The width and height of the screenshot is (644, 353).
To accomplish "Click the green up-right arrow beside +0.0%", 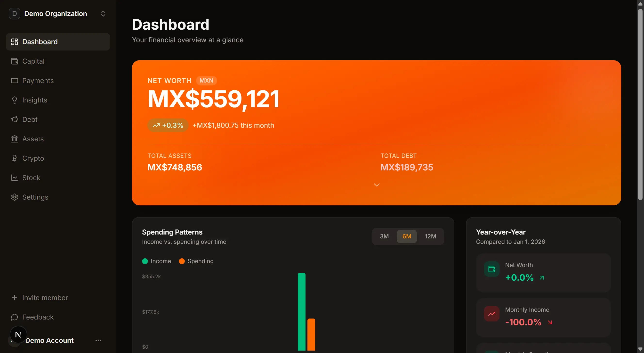I will click(542, 278).
